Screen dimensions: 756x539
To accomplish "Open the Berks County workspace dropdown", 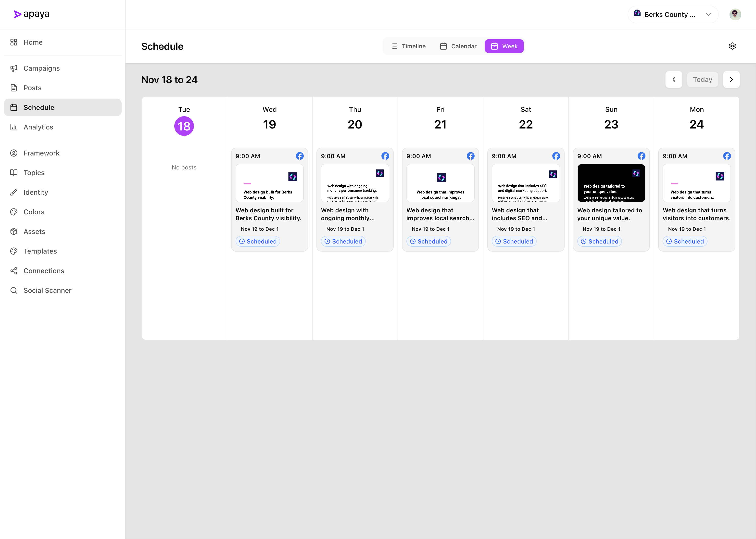I will (x=672, y=14).
